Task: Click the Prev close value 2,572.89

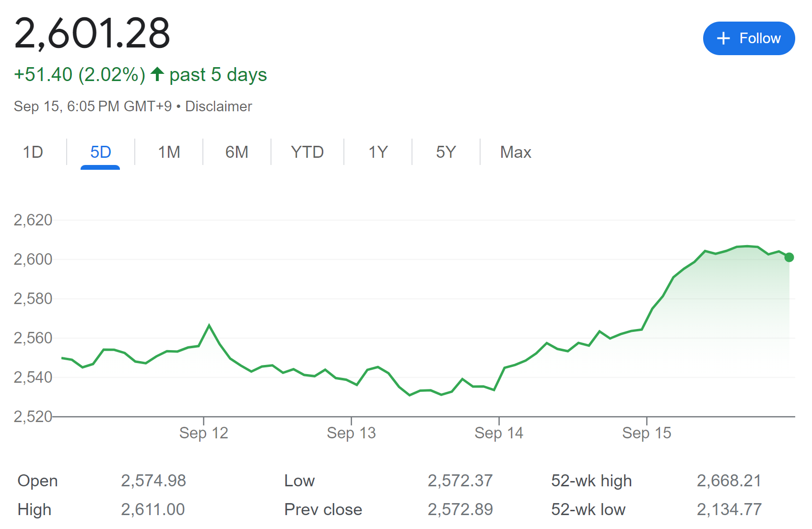Action: click(460, 509)
